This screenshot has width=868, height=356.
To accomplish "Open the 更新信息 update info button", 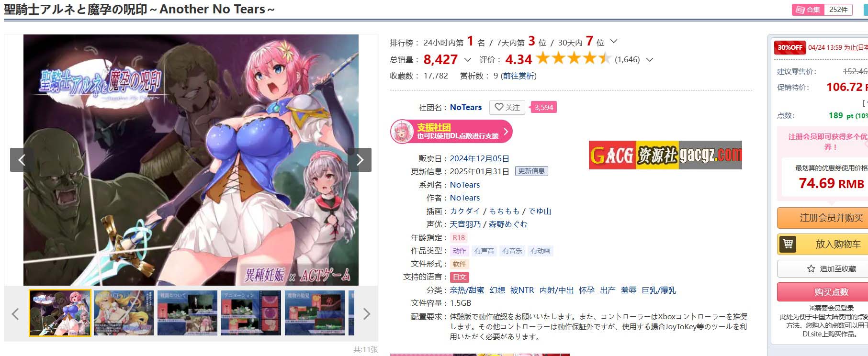I will coord(531,171).
